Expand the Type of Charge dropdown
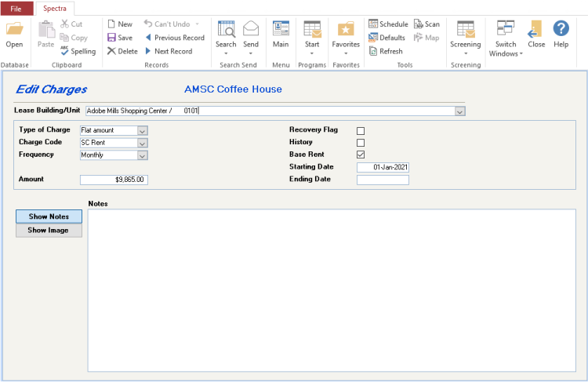Screen dimensions: 588x382 click(142, 130)
